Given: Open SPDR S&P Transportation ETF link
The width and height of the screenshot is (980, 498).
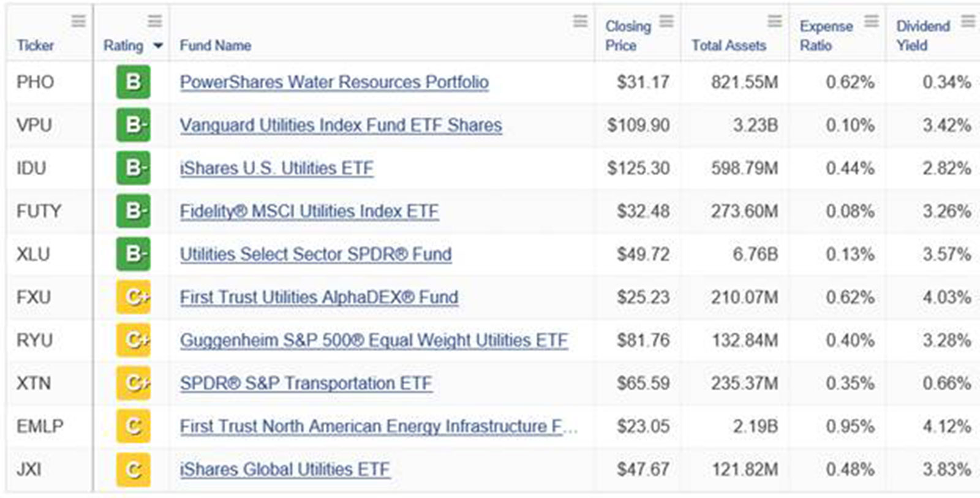Looking at the screenshot, I should coord(306,383).
